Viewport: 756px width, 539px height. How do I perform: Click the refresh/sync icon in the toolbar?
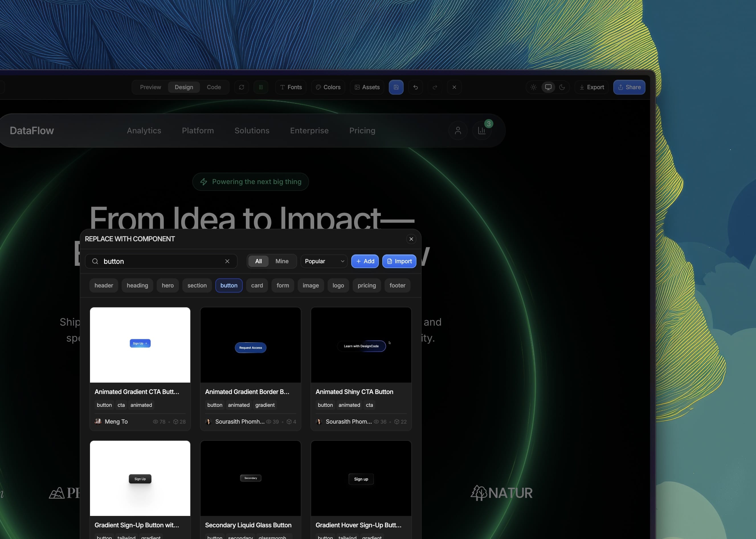pos(241,87)
